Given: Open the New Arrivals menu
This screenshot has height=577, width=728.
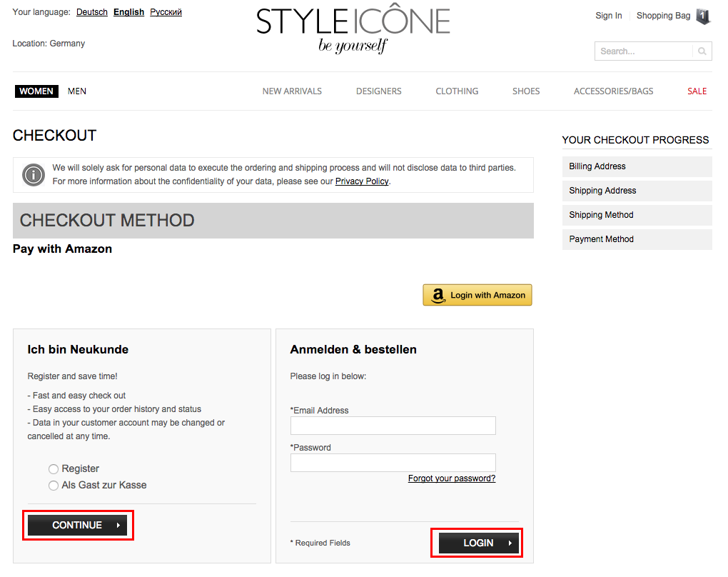Looking at the screenshot, I should [x=292, y=91].
